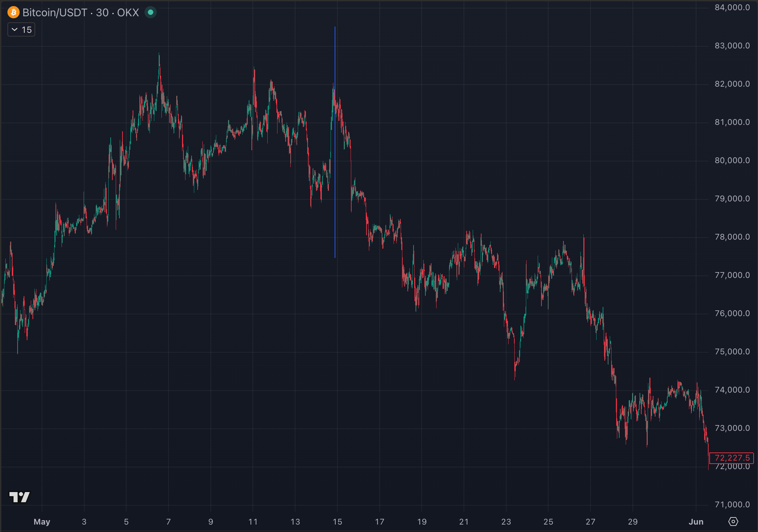Click the 83,000.0 price axis label
The image size is (758, 532).
click(x=732, y=46)
